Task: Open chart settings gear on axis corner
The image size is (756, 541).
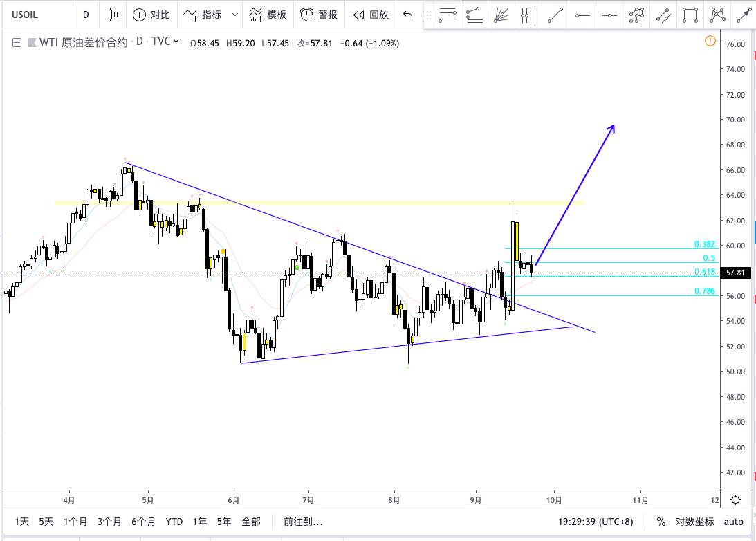Action: pyautogui.click(x=735, y=500)
